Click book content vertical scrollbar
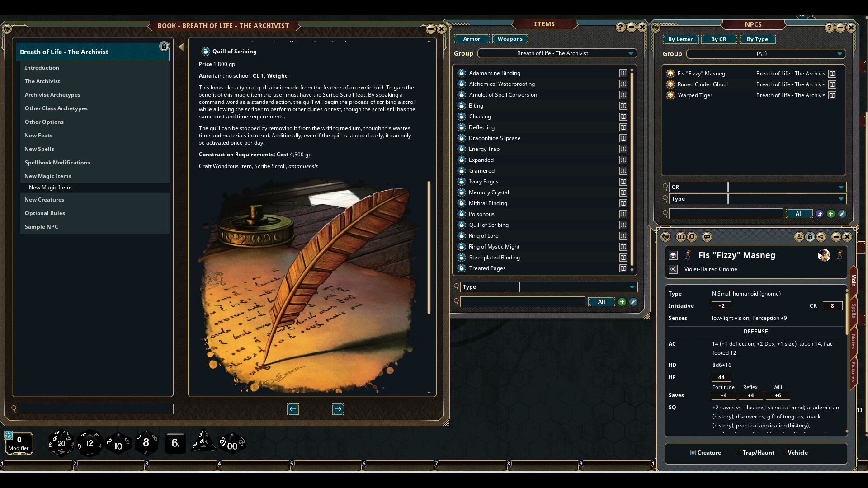 [429, 247]
